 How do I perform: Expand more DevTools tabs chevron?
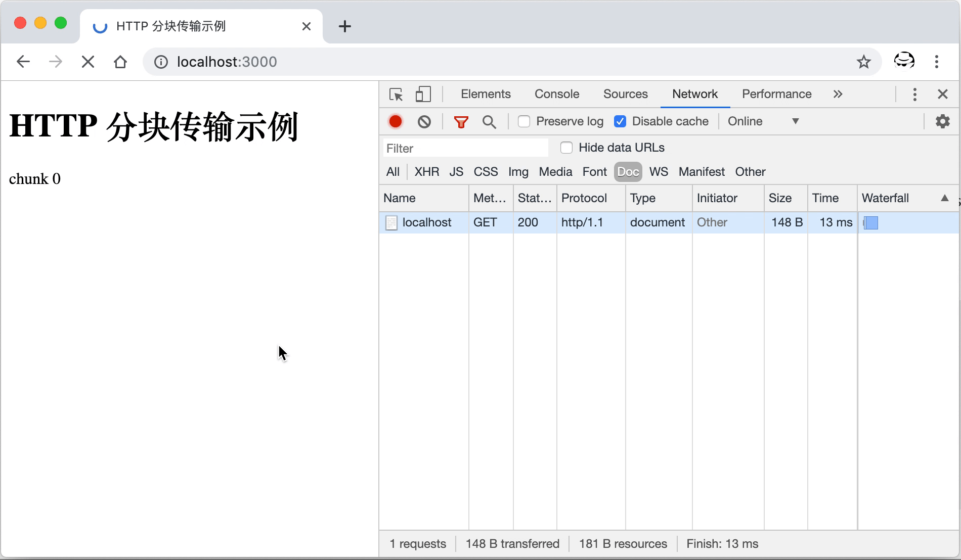pos(838,95)
